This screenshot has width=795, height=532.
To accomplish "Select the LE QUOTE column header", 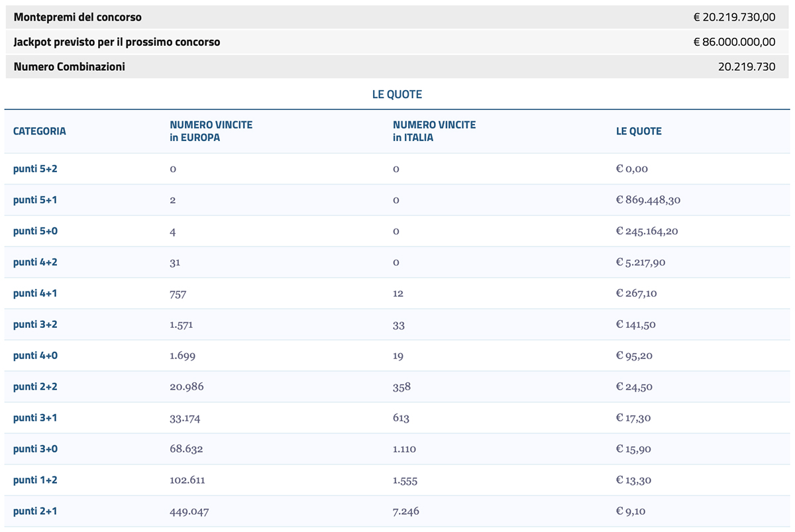I will [638, 131].
